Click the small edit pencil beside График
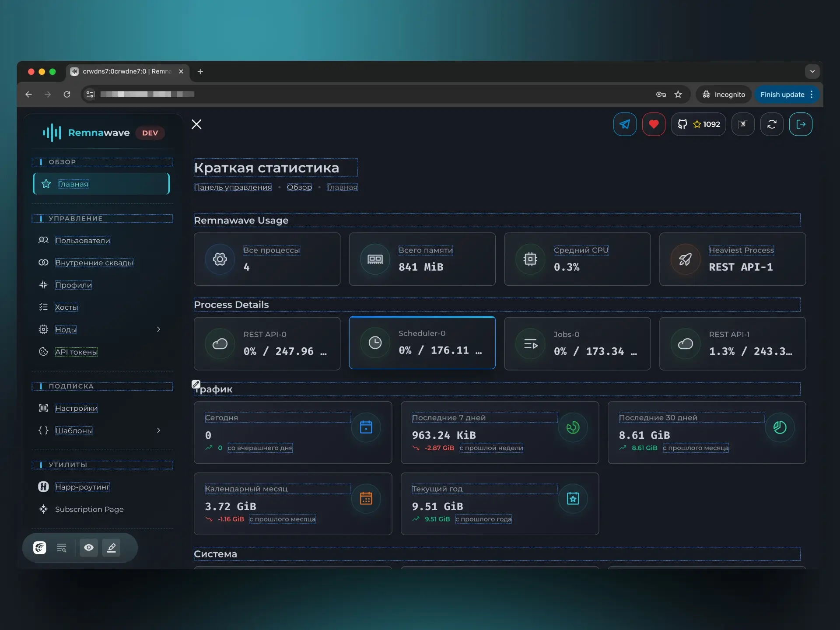 pos(196,384)
